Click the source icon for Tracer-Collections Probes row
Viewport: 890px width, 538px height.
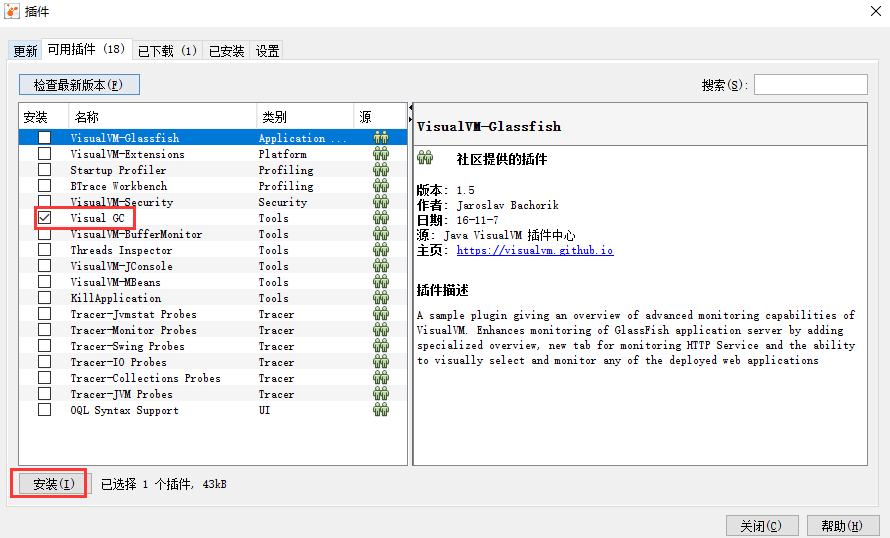click(x=381, y=377)
